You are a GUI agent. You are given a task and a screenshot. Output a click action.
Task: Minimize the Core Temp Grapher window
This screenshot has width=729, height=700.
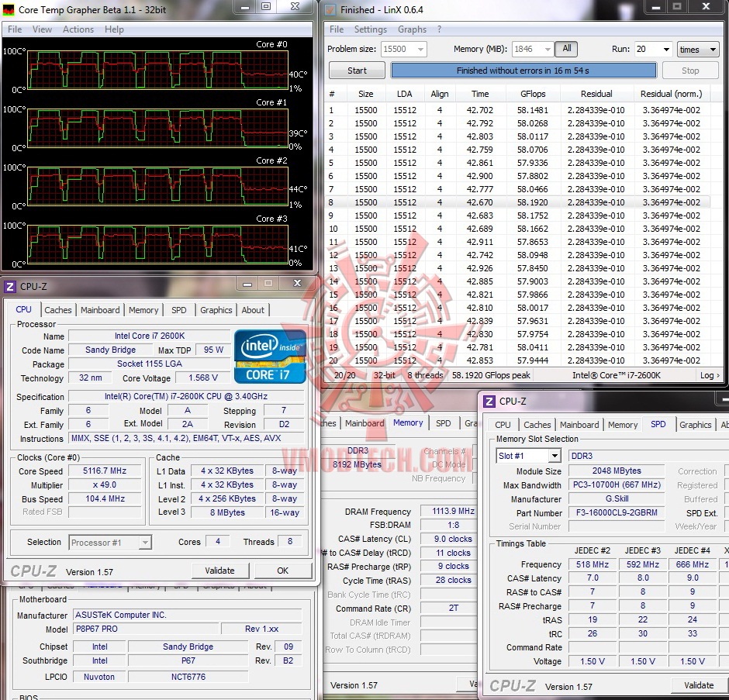(x=245, y=7)
